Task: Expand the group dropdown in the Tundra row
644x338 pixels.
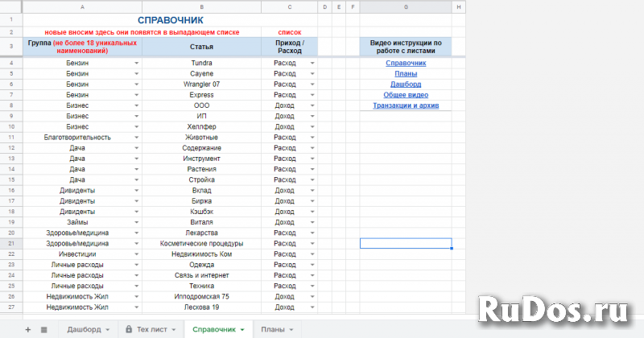Action: pos(136,63)
